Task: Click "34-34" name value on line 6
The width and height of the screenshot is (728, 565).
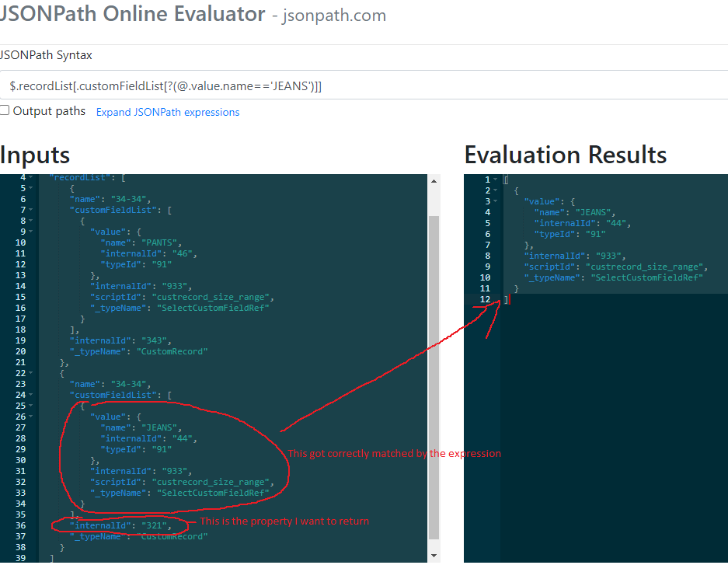Action: click(x=129, y=199)
